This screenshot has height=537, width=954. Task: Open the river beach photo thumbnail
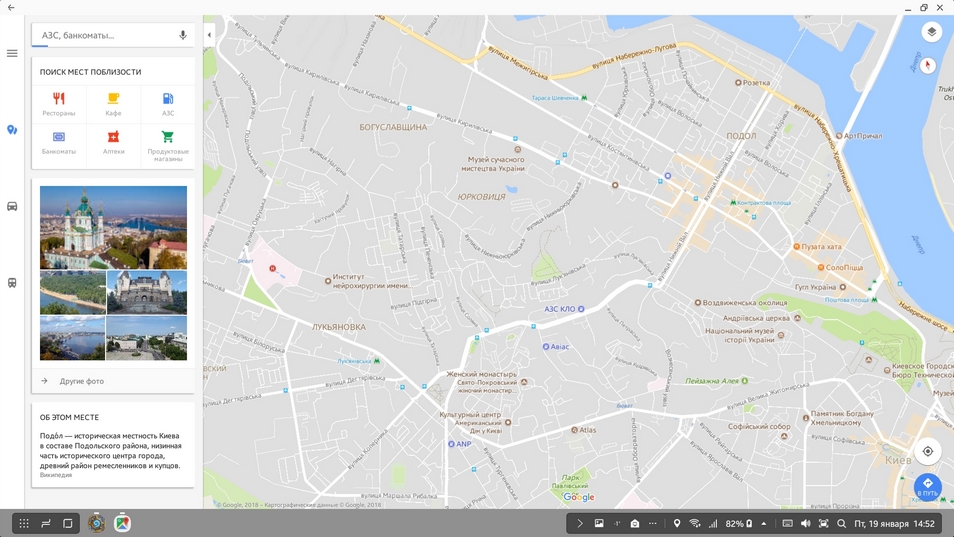click(x=72, y=293)
